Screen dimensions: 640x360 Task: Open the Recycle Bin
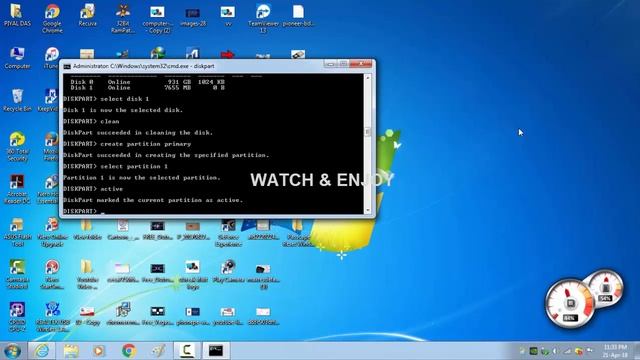[17, 100]
